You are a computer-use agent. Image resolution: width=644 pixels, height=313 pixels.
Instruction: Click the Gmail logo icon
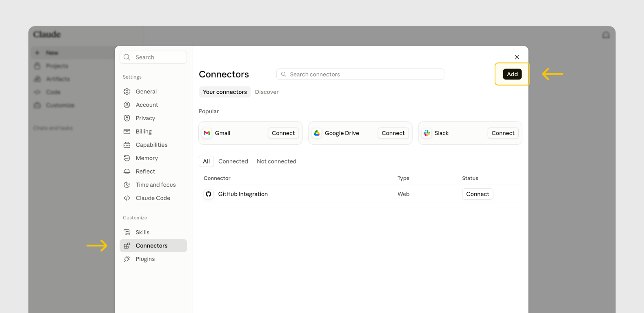pyautogui.click(x=207, y=133)
